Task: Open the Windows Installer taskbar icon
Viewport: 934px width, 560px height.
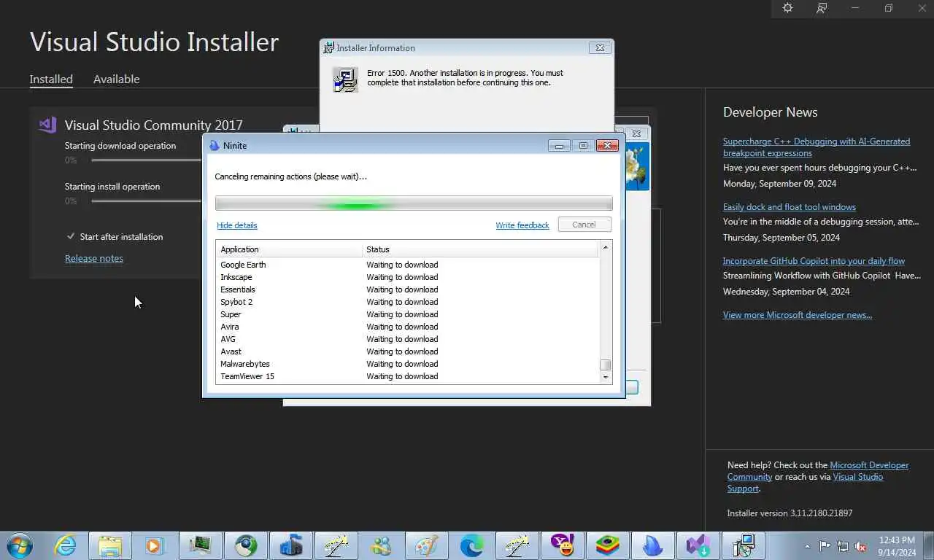Action: coord(743,545)
